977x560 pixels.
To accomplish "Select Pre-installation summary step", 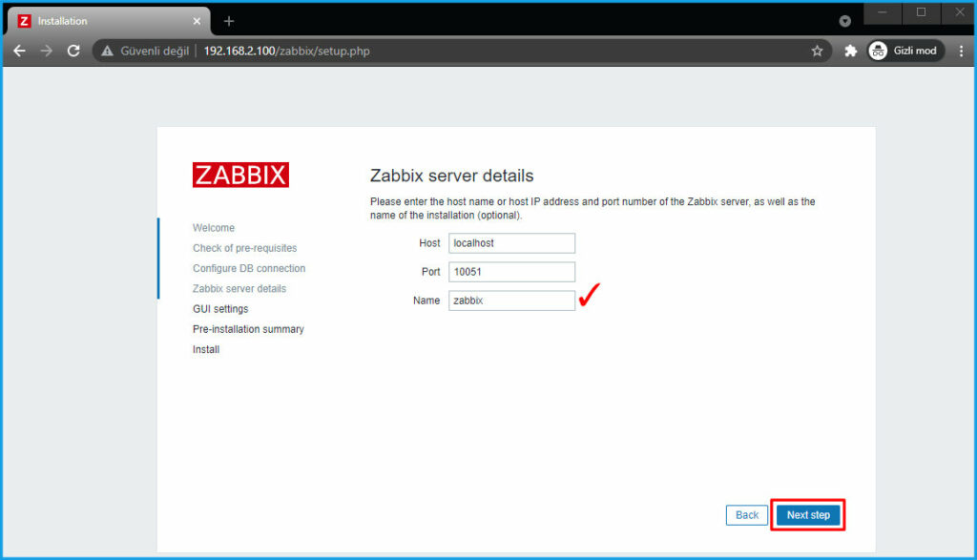I will point(249,329).
